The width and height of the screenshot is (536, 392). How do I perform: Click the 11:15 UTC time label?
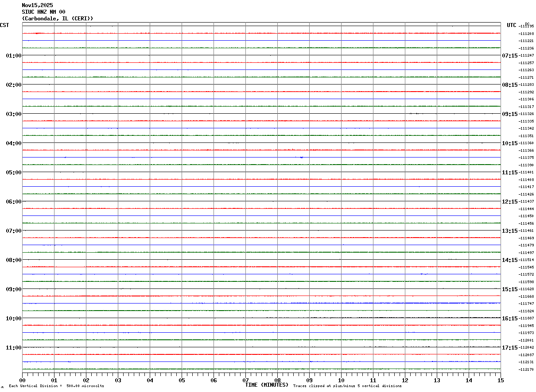point(509,173)
